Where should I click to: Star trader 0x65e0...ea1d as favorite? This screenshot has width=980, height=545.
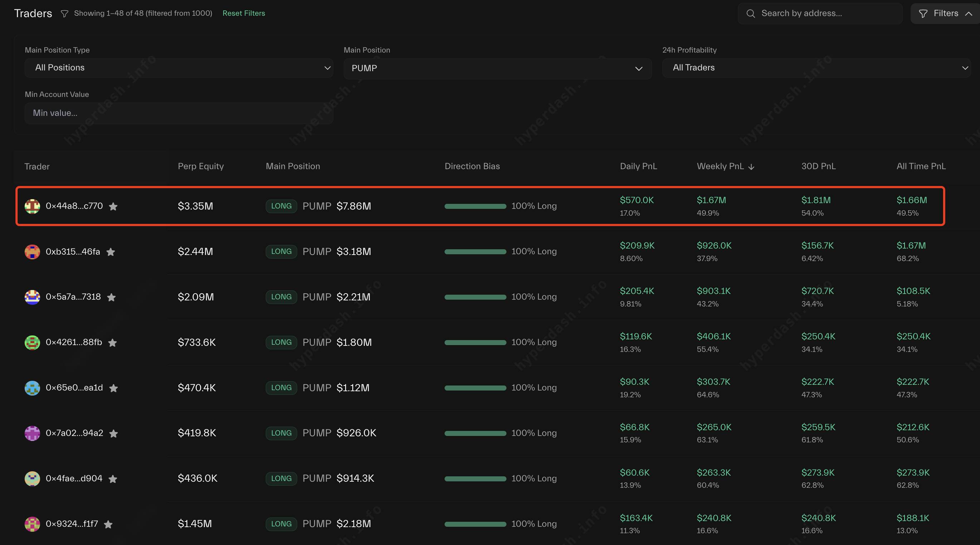tap(113, 388)
